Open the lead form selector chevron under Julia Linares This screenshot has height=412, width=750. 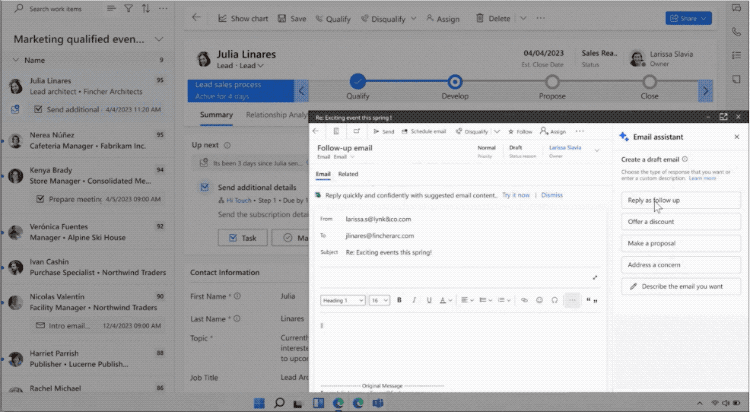point(261,66)
